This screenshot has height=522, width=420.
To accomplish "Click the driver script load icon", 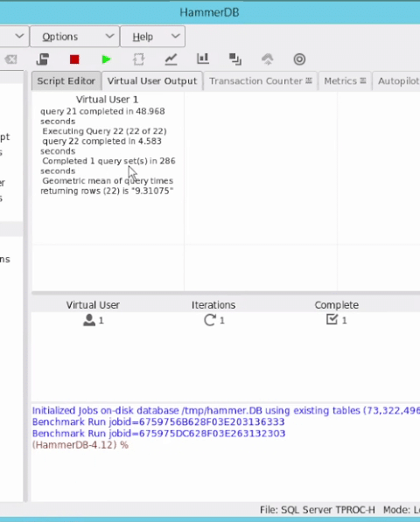I will pyautogui.click(x=43, y=59).
